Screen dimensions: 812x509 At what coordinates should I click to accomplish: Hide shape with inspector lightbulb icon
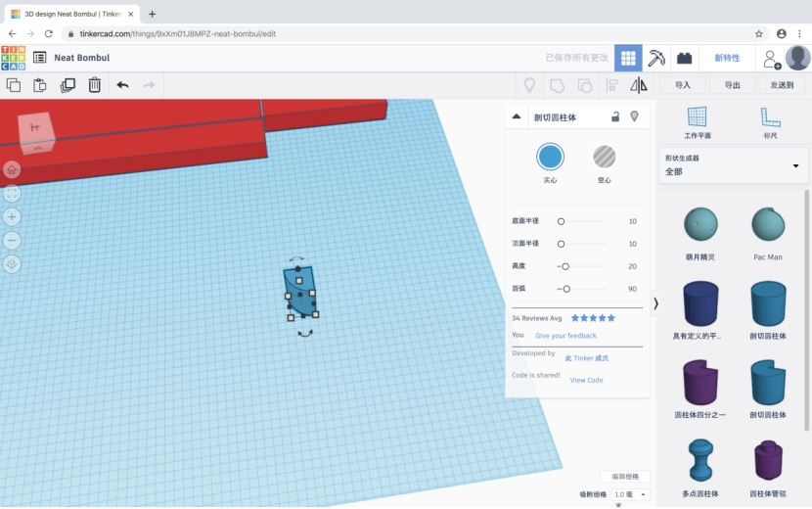coord(634,116)
